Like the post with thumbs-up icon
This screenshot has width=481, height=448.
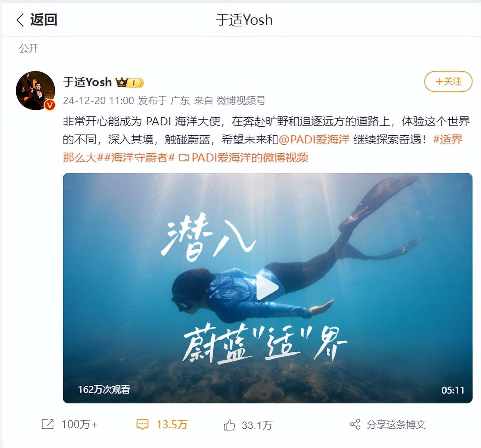(x=229, y=425)
